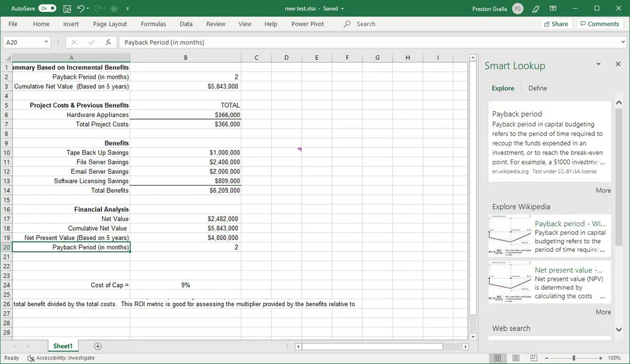Close the Smart Lookup pane
Screen dimensions: 630x364
pyautogui.click(x=618, y=64)
